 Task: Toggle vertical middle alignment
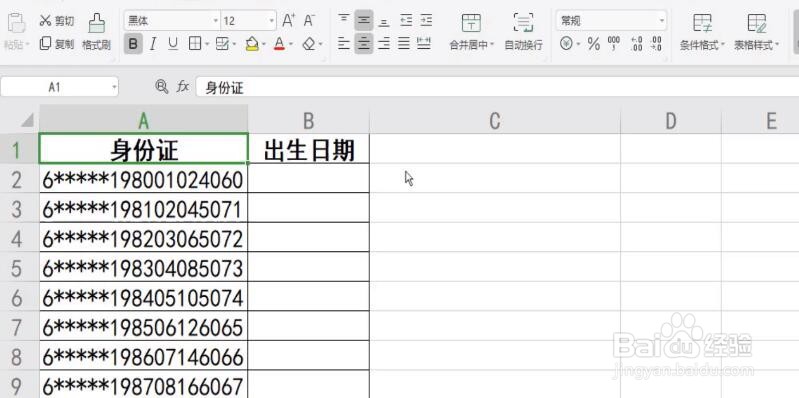coord(364,20)
